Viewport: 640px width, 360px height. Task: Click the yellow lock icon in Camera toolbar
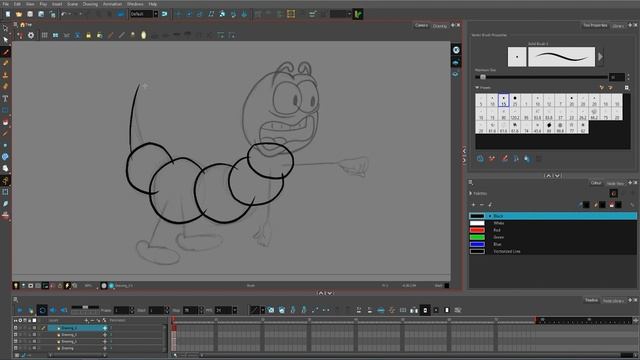click(89, 36)
